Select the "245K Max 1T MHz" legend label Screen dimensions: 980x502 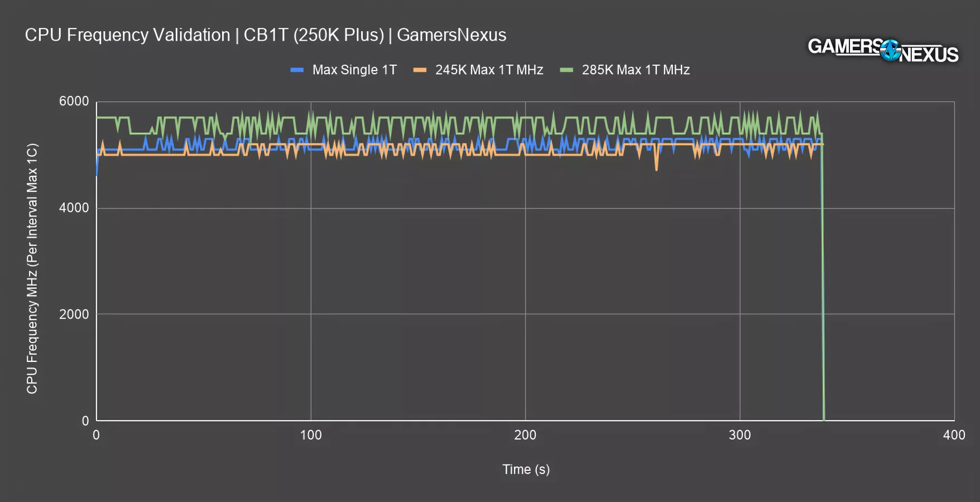[x=489, y=70]
